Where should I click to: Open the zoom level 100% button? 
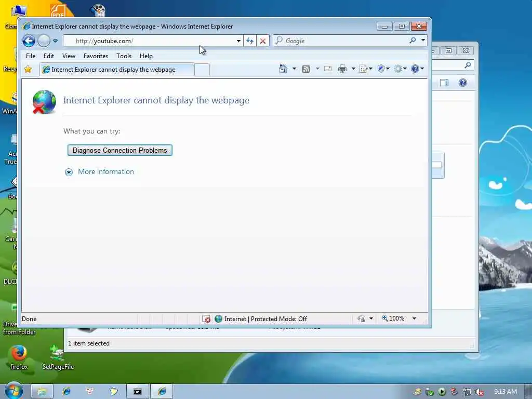(x=393, y=318)
